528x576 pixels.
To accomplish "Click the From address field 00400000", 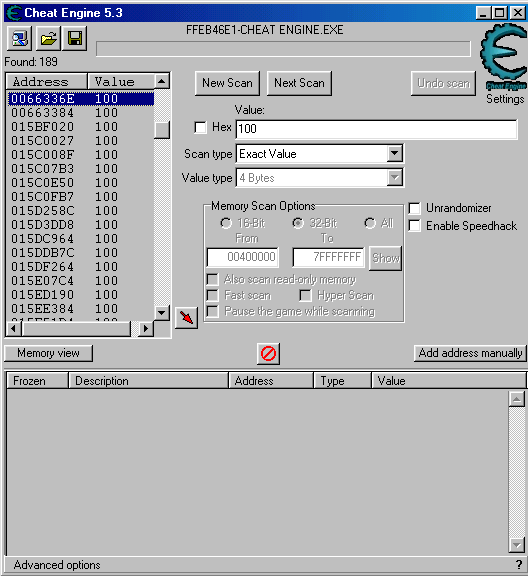I will [x=243, y=257].
